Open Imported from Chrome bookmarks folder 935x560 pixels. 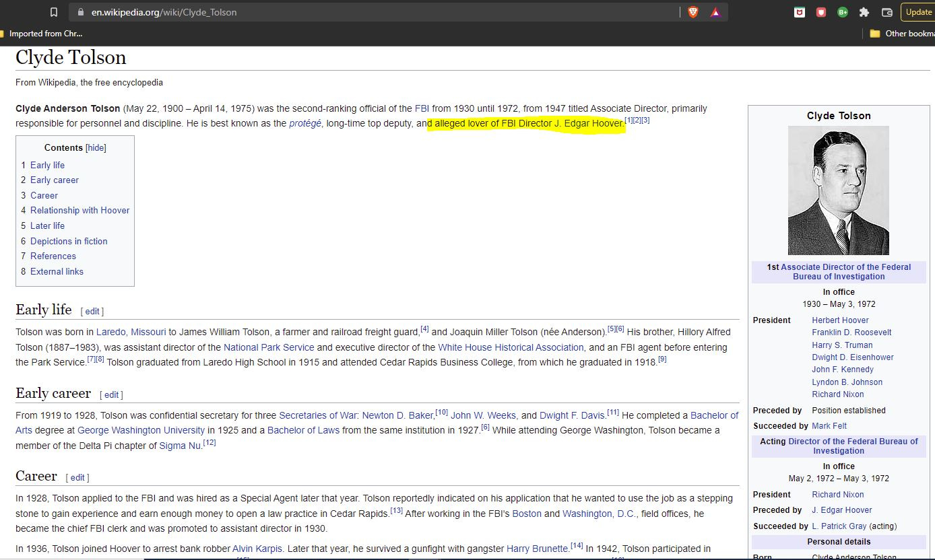tap(41, 34)
